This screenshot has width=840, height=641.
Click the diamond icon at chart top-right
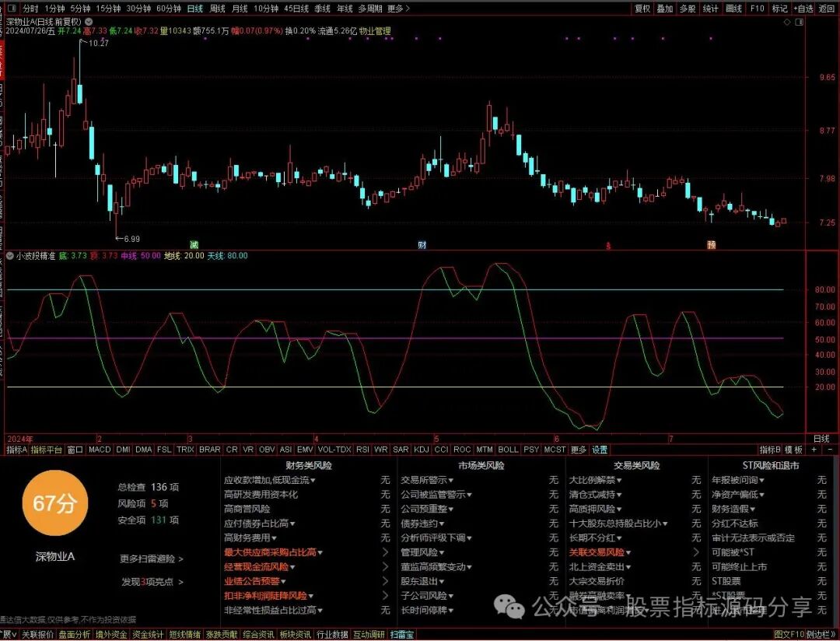[787, 22]
